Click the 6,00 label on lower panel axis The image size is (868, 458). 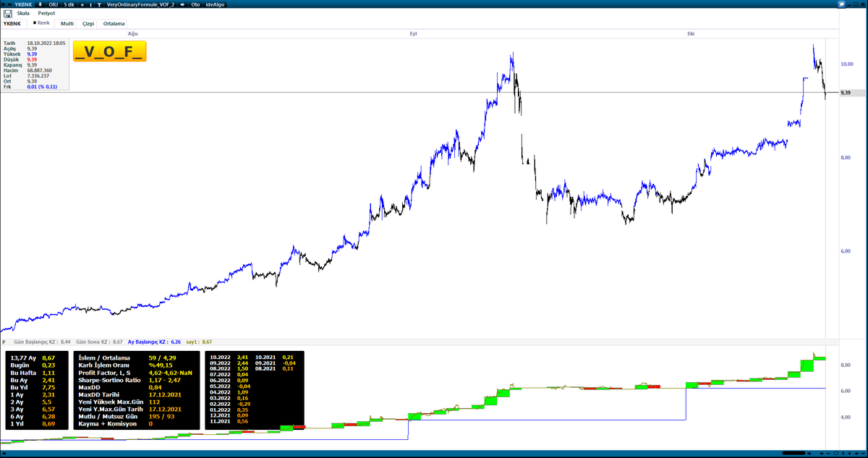pyautogui.click(x=846, y=391)
